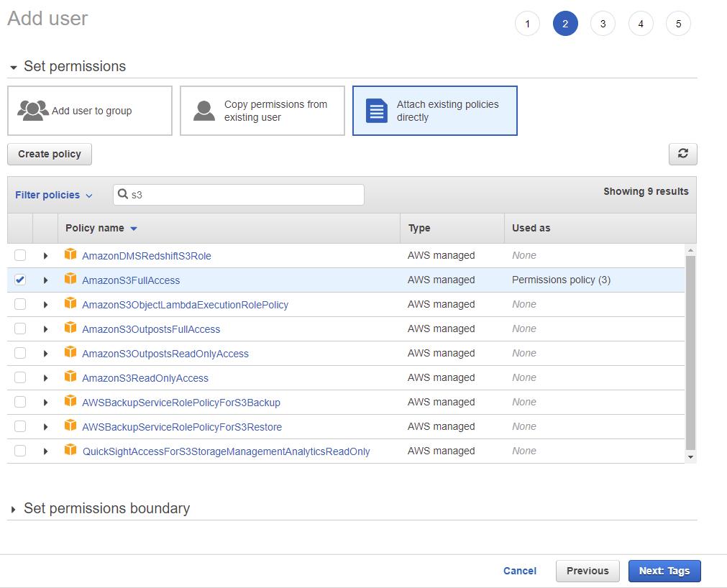
Task: Click the policy box icon for AmazonS3FullAccess
Action: pyautogui.click(x=70, y=278)
